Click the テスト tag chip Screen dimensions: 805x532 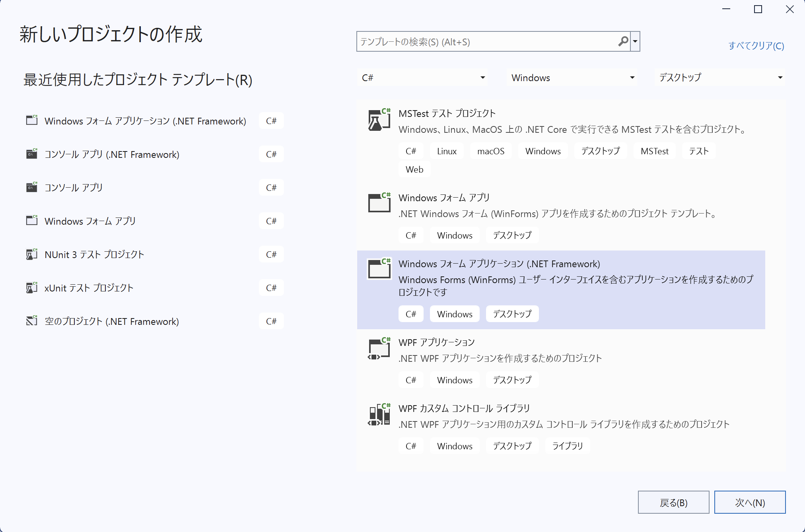pyautogui.click(x=699, y=151)
